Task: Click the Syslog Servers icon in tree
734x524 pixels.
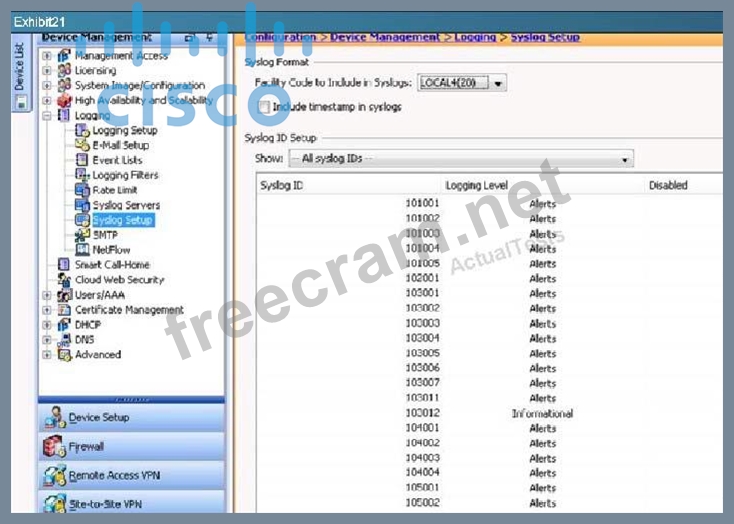Action: (83, 205)
